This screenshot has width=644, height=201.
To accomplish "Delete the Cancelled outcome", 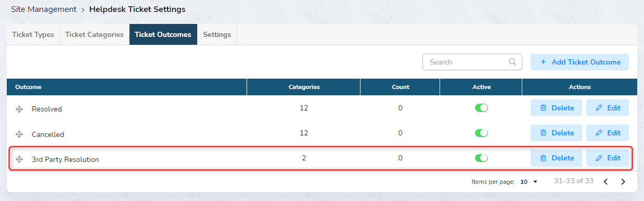I will click(557, 133).
